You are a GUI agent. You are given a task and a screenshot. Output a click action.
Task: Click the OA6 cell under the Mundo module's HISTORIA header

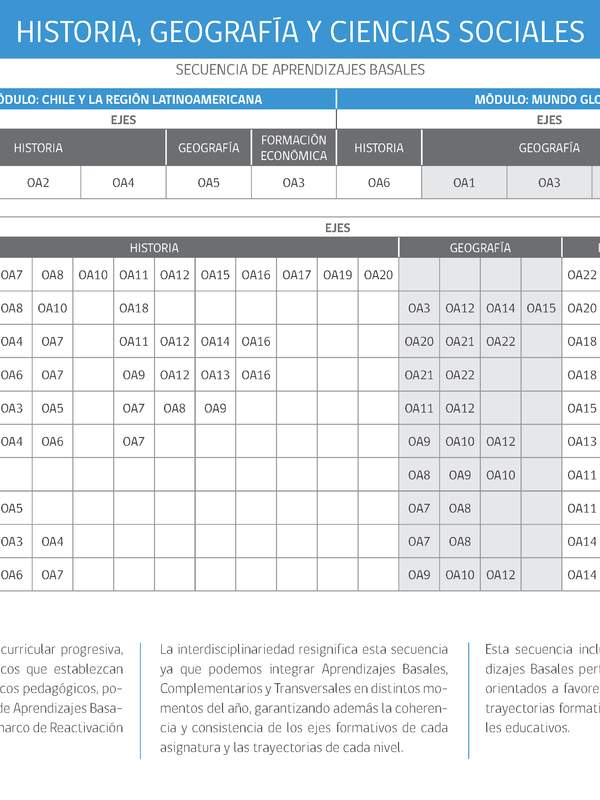point(379,183)
